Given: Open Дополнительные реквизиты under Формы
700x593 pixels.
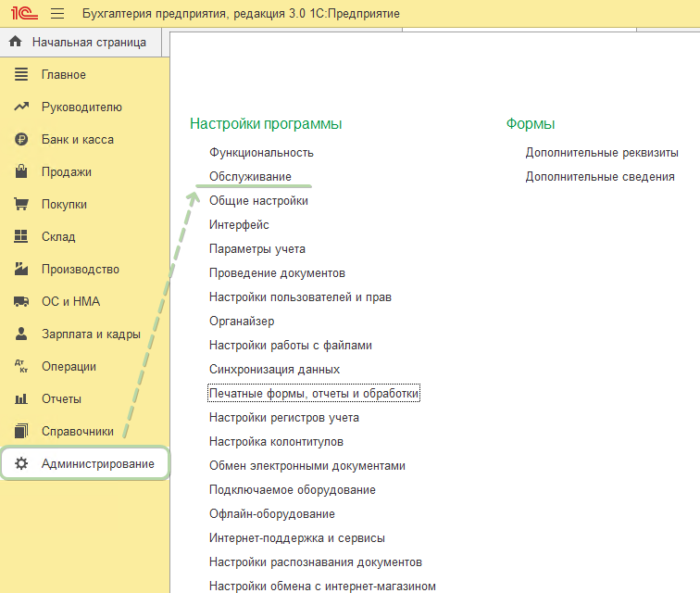Looking at the screenshot, I should 602,152.
